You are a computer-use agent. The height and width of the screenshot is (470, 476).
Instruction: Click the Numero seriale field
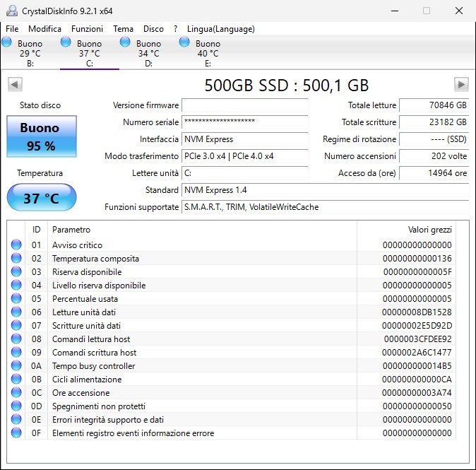click(x=244, y=122)
